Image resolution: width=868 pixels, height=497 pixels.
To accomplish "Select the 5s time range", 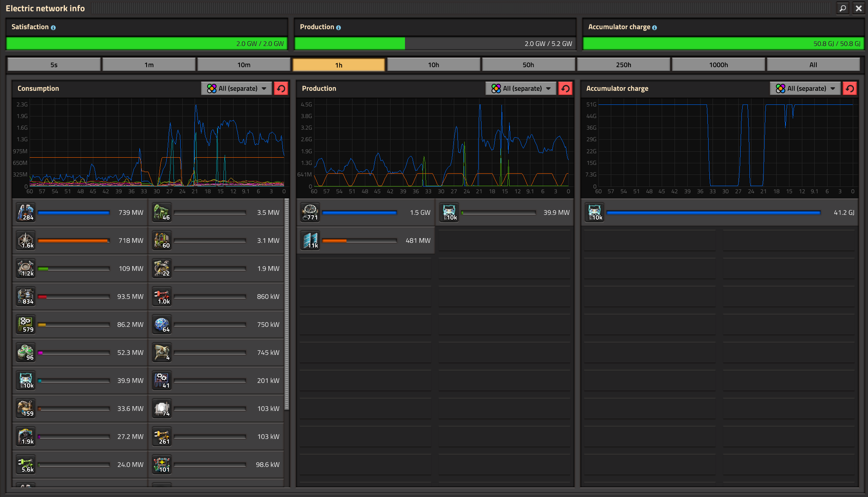I will point(54,64).
